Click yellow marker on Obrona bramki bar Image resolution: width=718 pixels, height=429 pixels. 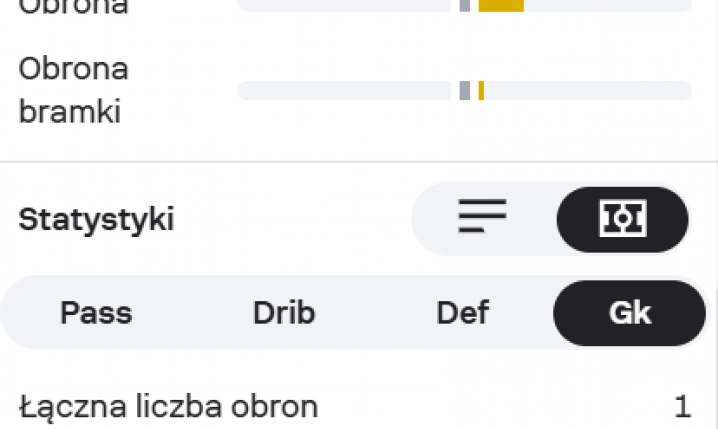pos(481,91)
